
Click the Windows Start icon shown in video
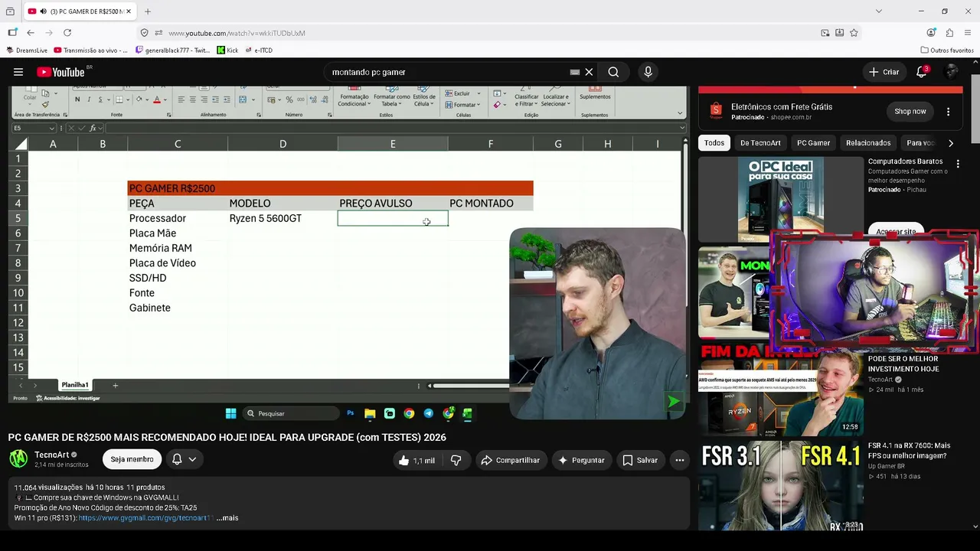230,413
